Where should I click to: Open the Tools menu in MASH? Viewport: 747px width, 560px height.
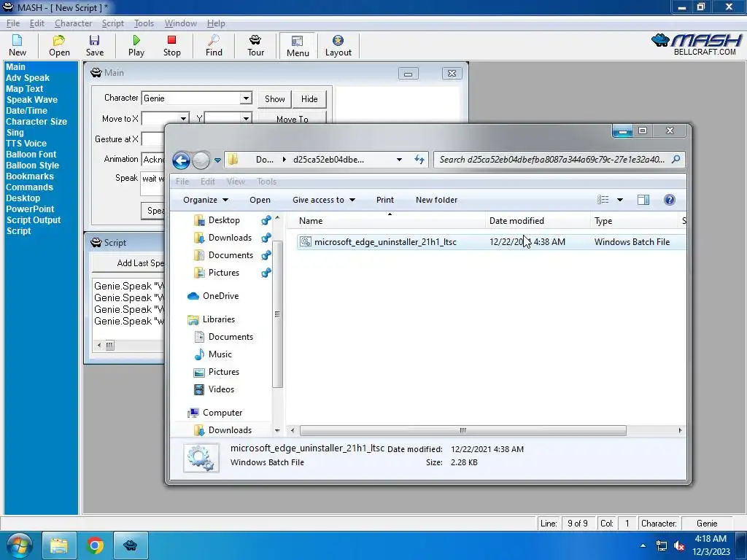coord(144,23)
